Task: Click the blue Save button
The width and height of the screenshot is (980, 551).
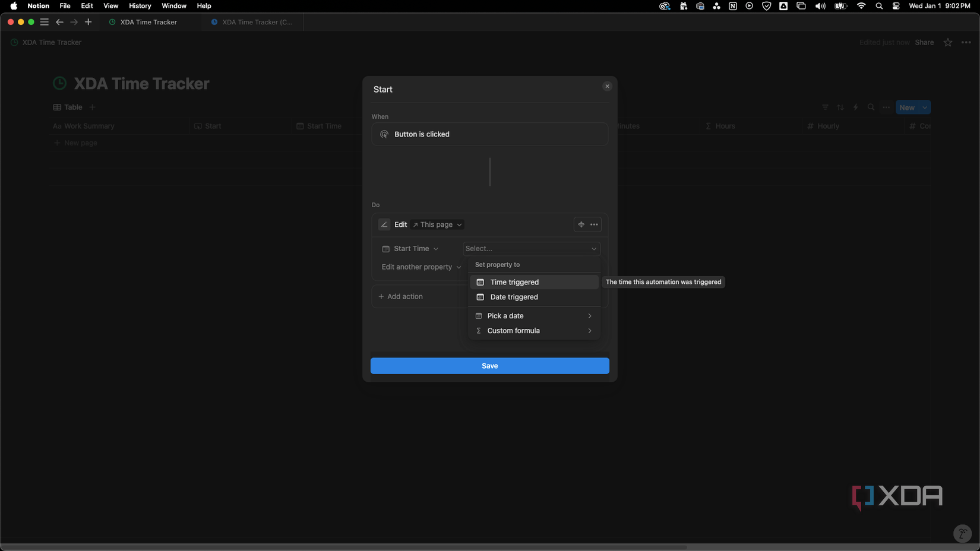Action: pyautogui.click(x=489, y=366)
